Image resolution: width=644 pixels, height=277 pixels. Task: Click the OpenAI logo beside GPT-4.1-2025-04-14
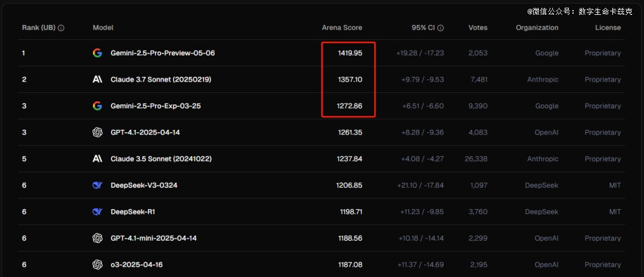pyautogui.click(x=97, y=133)
